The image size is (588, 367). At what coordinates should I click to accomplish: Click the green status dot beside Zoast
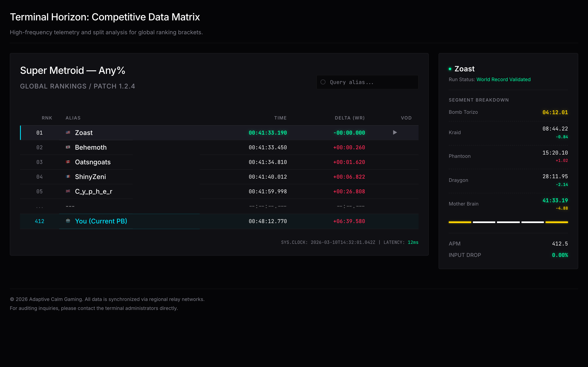pos(450,69)
